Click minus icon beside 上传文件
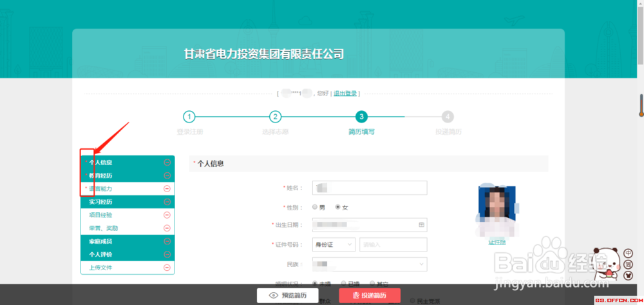644x305 pixels. pyautogui.click(x=167, y=268)
